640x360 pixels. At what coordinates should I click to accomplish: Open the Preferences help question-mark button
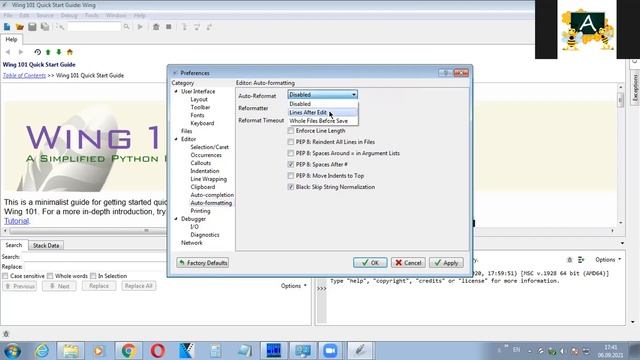pyautogui.click(x=445, y=73)
